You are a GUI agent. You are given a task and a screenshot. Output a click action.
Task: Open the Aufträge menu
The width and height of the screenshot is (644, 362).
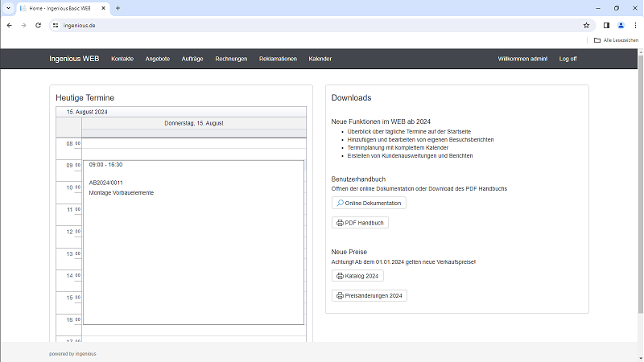pyautogui.click(x=192, y=59)
